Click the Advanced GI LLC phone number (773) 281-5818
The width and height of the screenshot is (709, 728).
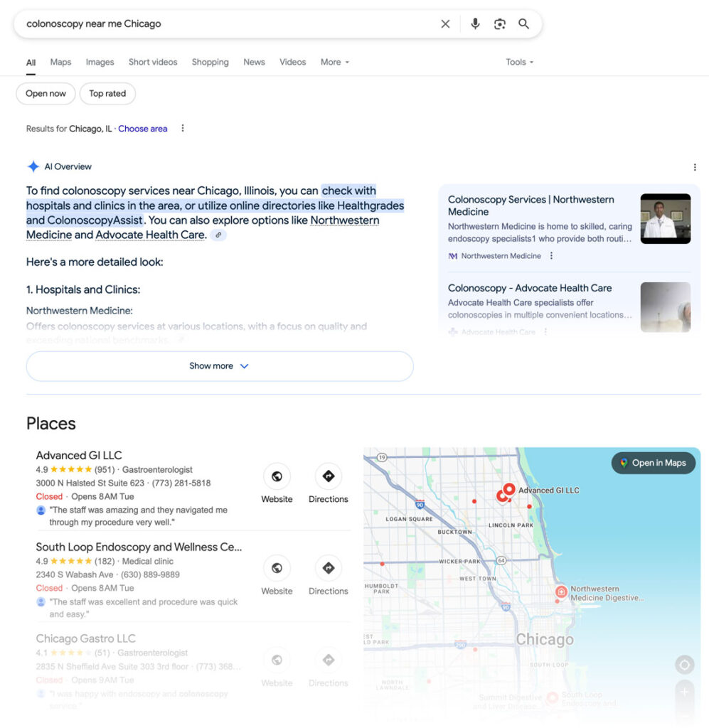click(x=181, y=483)
